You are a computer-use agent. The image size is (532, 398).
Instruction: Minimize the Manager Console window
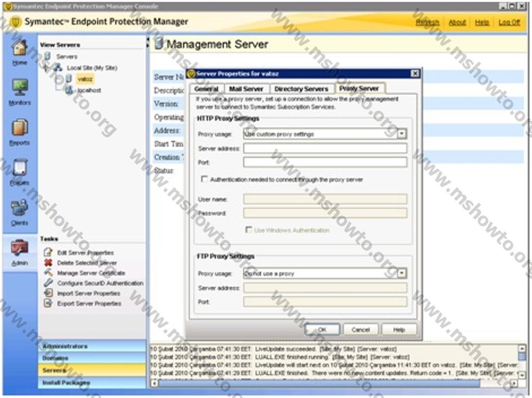[503, 6]
